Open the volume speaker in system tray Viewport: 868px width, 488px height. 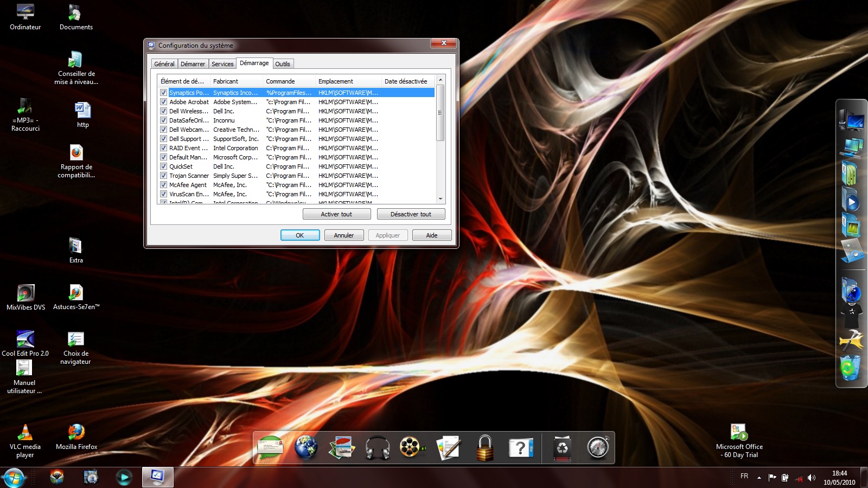812,478
